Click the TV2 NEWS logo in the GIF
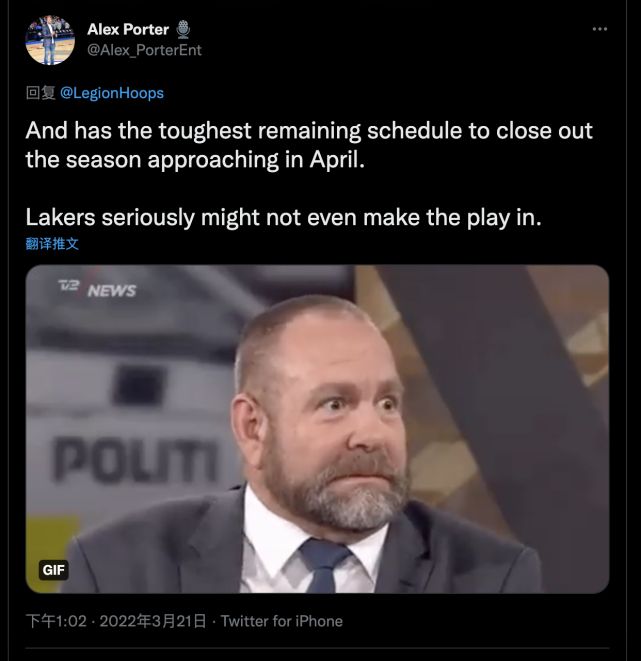Image resolution: width=641 pixels, height=661 pixels. [96, 289]
